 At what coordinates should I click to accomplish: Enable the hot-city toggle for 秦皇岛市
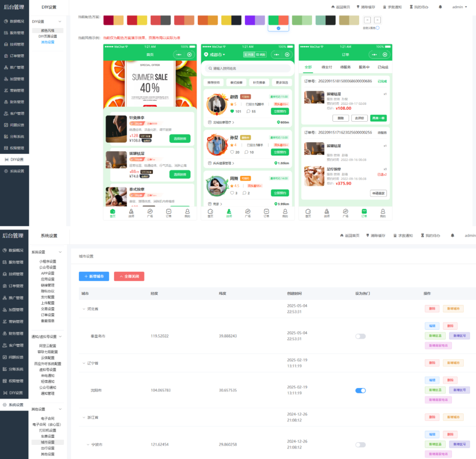click(x=361, y=336)
